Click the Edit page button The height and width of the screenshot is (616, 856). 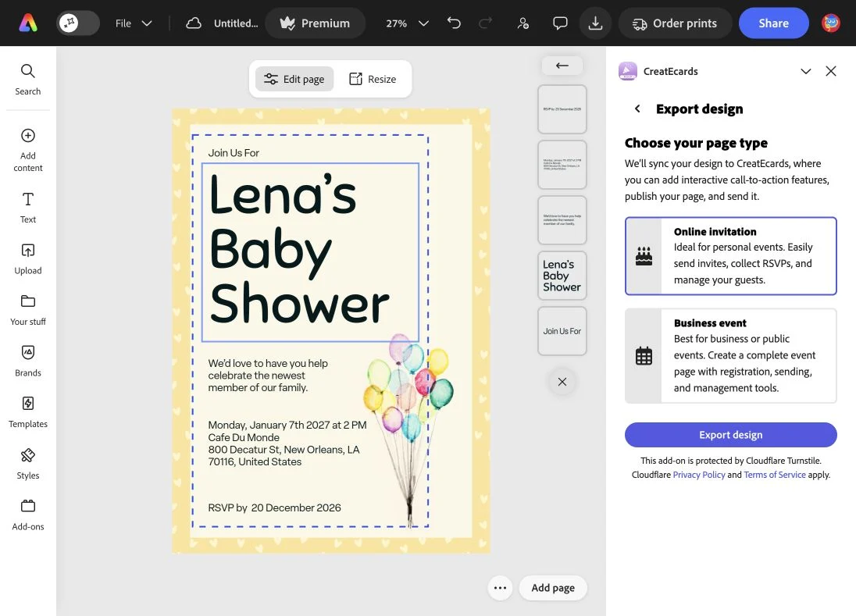(294, 79)
